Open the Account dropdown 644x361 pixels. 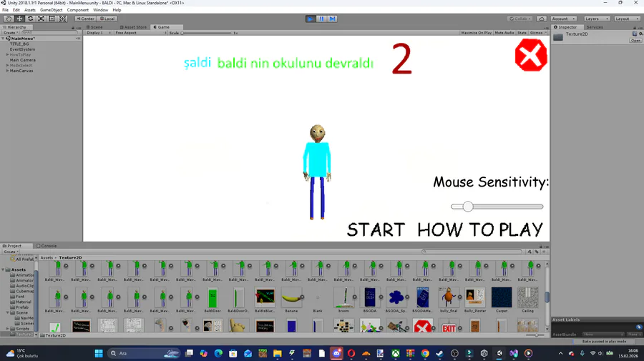[x=564, y=19]
